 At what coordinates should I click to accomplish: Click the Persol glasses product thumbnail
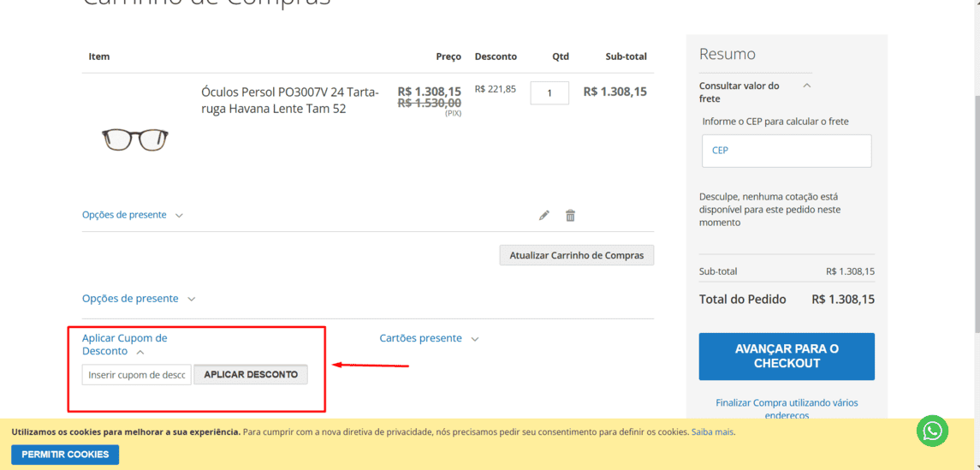tap(135, 139)
